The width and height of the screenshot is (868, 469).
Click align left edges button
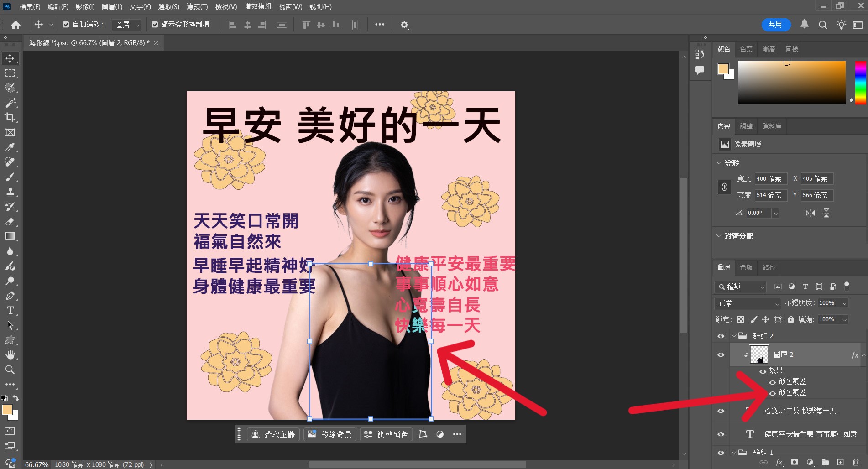pos(232,25)
